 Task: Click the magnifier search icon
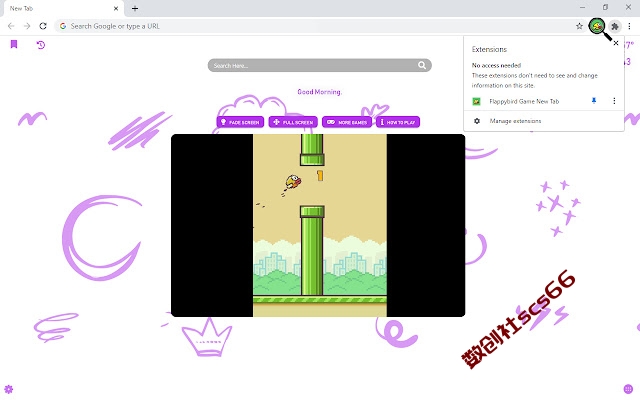tap(422, 65)
